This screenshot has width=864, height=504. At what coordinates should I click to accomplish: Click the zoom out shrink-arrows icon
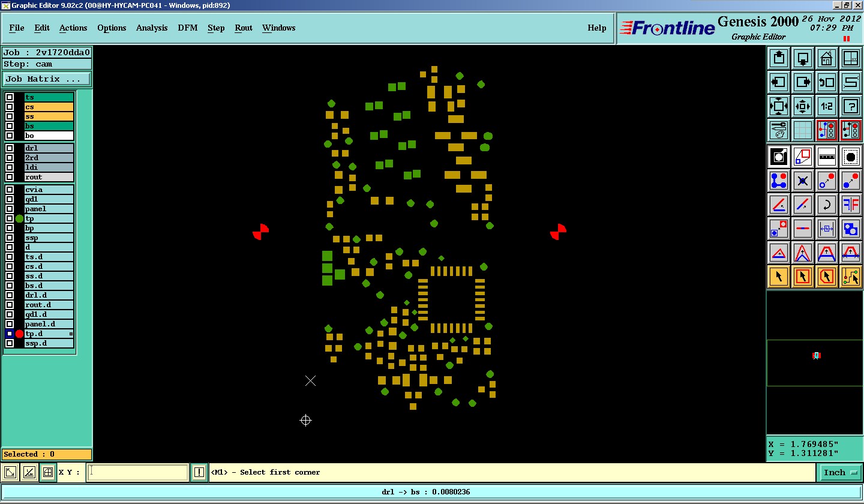(803, 106)
